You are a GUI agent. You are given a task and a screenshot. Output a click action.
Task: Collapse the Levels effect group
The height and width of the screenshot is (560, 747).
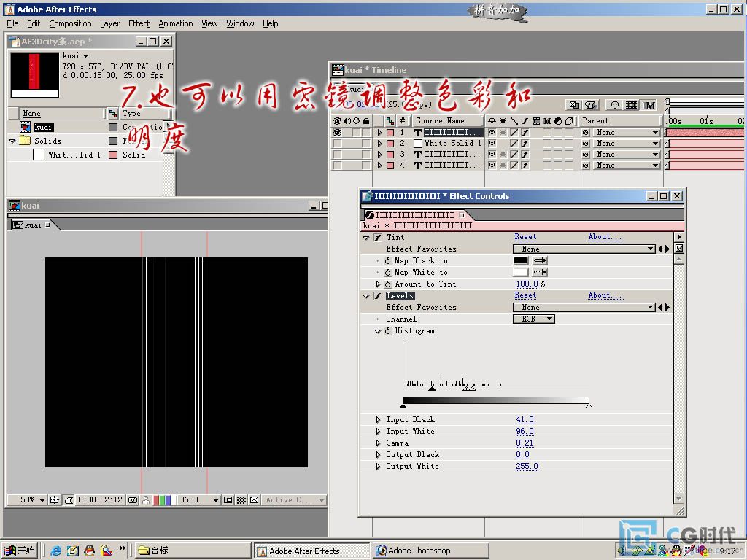366,296
